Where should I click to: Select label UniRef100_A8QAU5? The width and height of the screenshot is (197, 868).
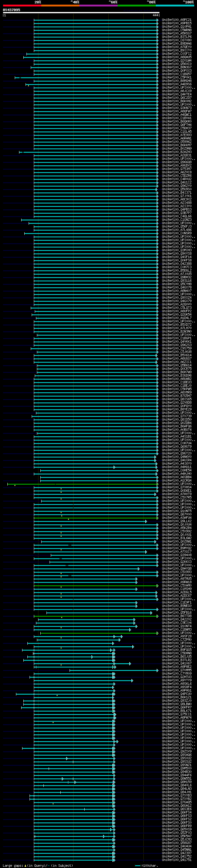[177, 57]
